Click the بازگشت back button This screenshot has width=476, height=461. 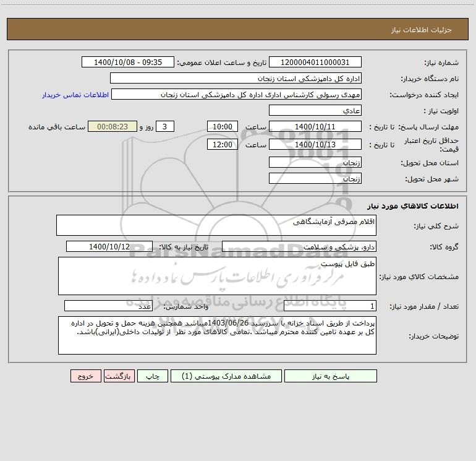point(119,376)
